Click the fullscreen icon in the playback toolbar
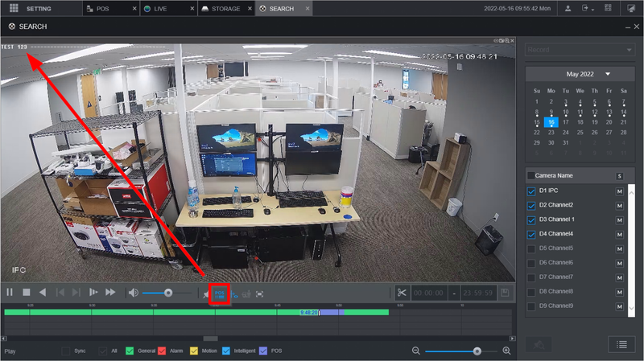The height and width of the screenshot is (361, 644). [259, 294]
